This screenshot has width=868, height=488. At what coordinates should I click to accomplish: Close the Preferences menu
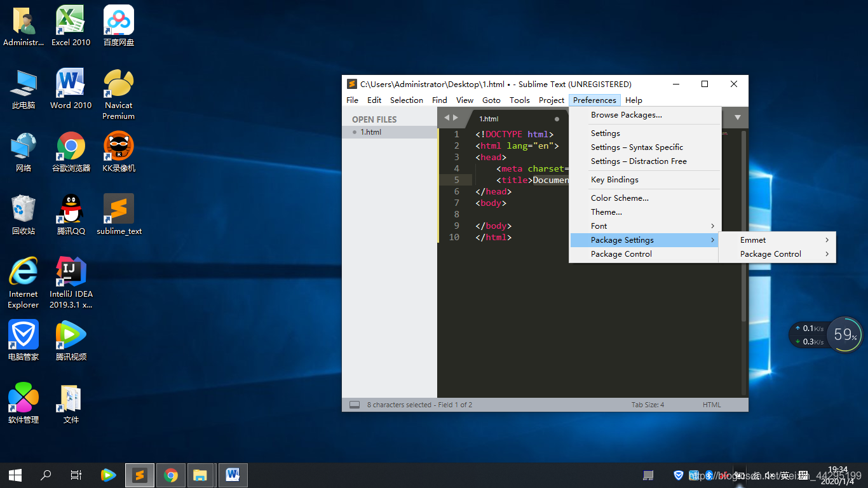tap(595, 100)
